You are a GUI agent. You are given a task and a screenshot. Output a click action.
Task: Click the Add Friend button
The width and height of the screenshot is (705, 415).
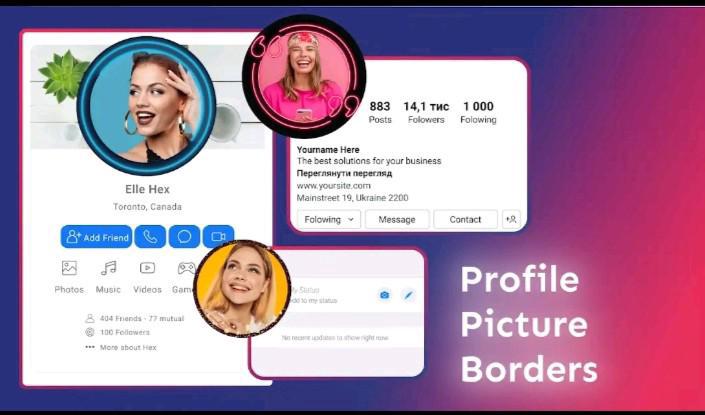click(x=96, y=237)
